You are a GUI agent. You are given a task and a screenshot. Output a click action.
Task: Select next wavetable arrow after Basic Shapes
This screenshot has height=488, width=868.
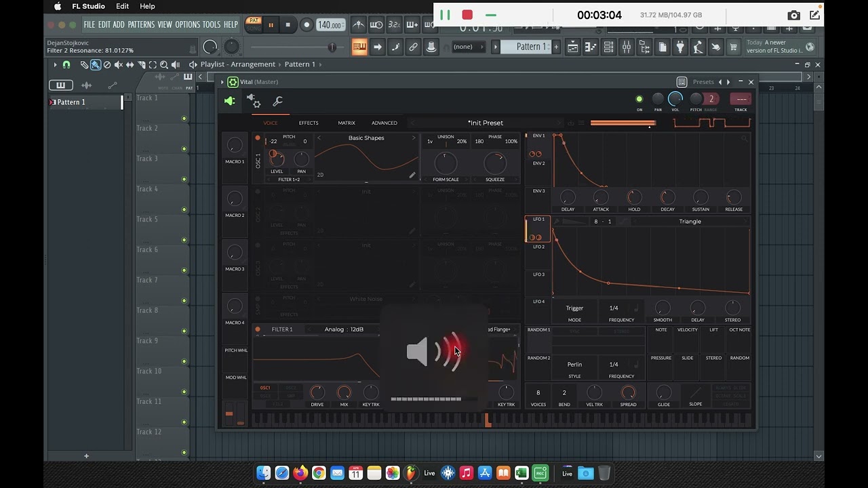(x=414, y=138)
